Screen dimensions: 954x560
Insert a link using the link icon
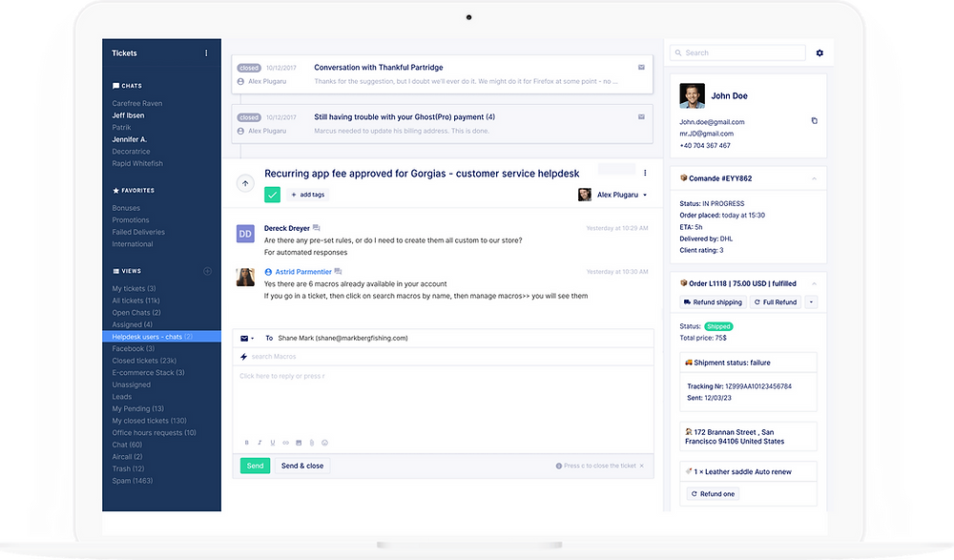[x=285, y=443]
